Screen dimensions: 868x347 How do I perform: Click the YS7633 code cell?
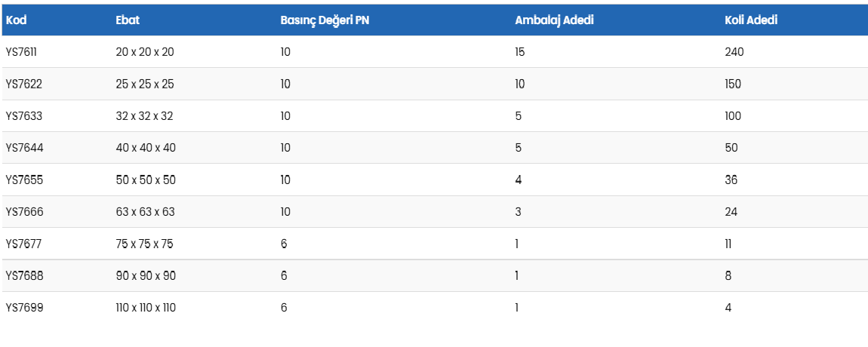point(24,116)
